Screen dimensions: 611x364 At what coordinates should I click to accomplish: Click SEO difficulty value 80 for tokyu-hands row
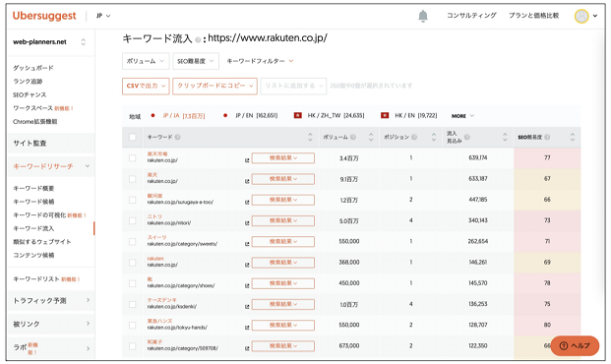[x=547, y=325]
